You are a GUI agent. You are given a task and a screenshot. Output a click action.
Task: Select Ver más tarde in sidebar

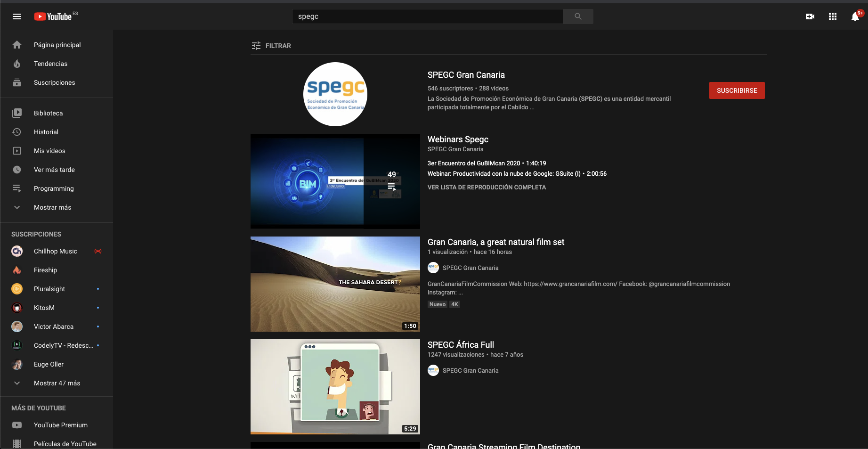coord(54,170)
